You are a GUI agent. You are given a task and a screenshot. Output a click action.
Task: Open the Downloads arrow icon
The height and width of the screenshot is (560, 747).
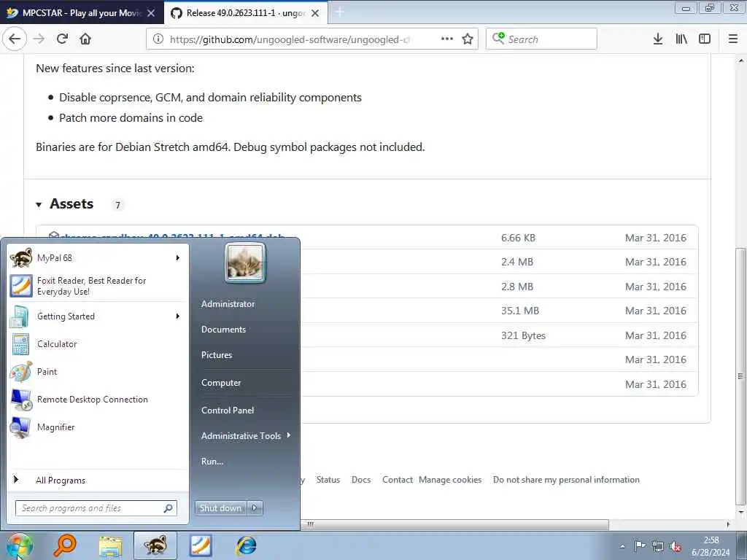click(x=658, y=39)
